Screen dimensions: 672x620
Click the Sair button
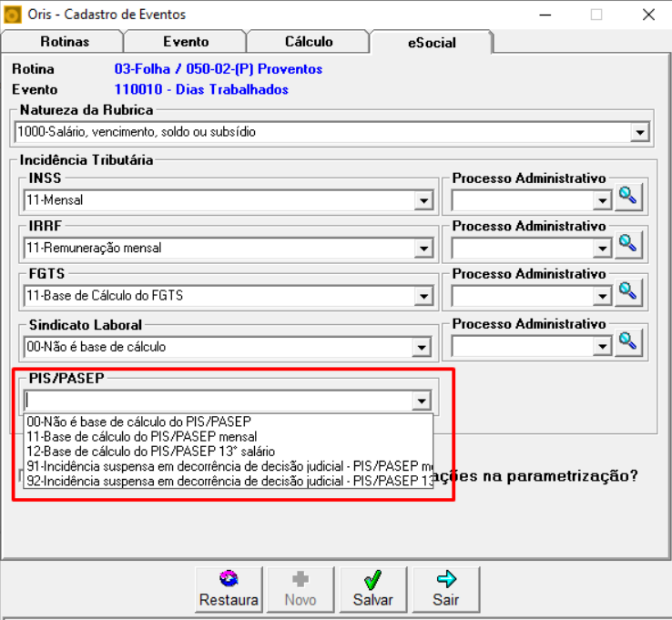click(445, 590)
